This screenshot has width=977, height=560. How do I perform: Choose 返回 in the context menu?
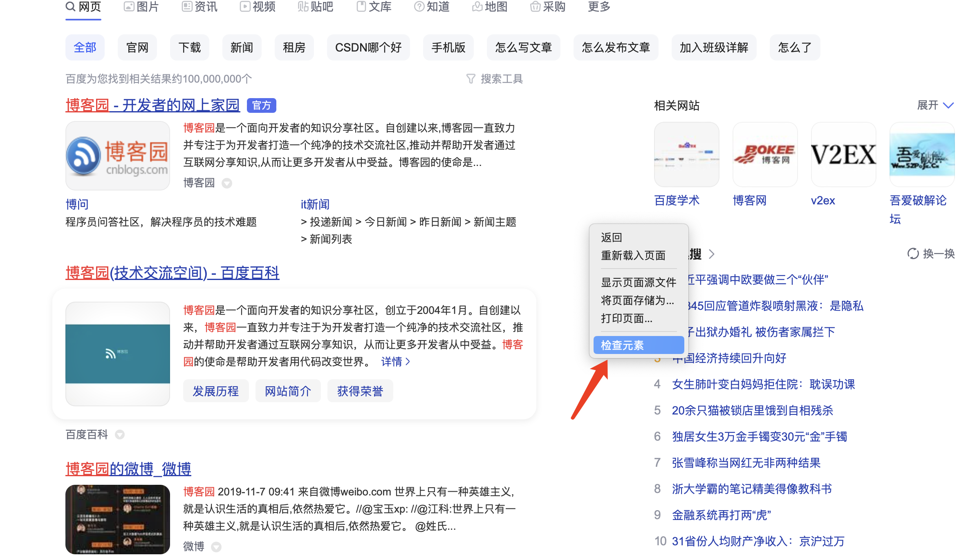[x=639, y=237]
